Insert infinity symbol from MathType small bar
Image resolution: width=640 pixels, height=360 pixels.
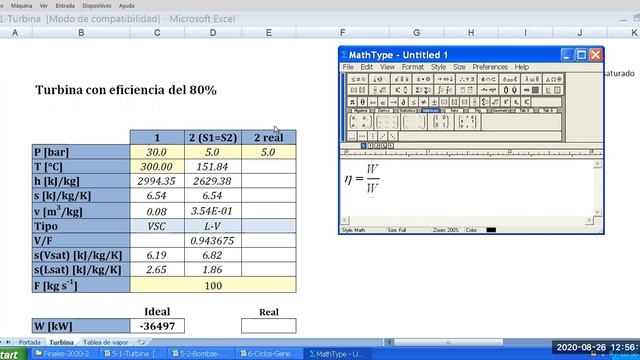373,102
